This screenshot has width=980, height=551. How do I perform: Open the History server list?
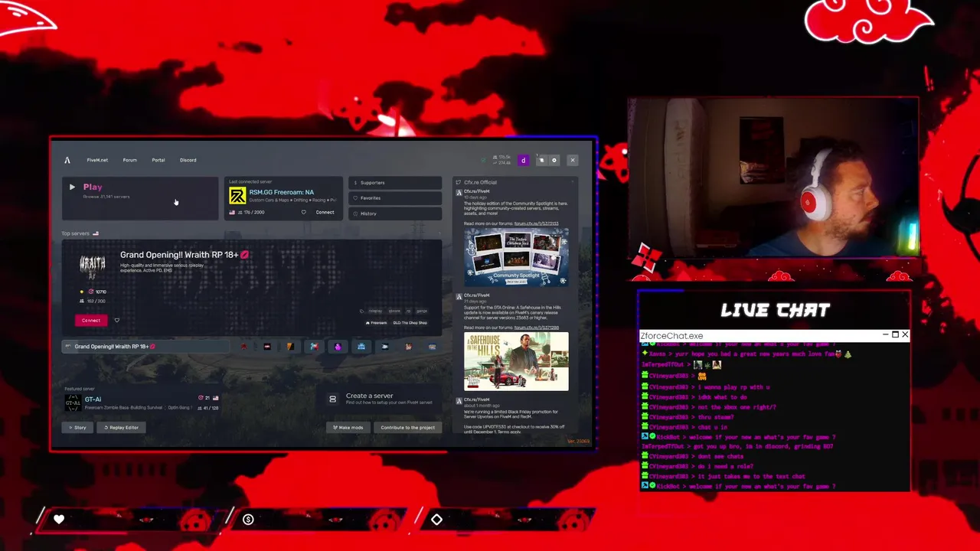(x=395, y=214)
